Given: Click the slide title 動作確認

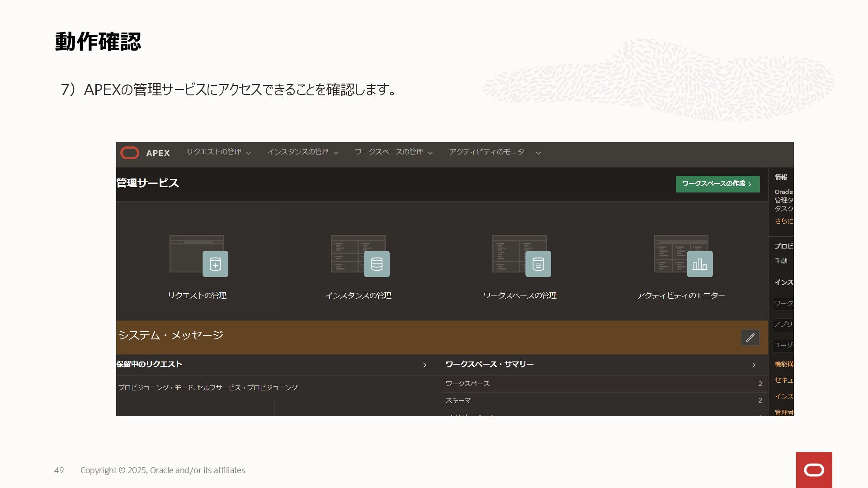Looking at the screenshot, I should tap(98, 42).
